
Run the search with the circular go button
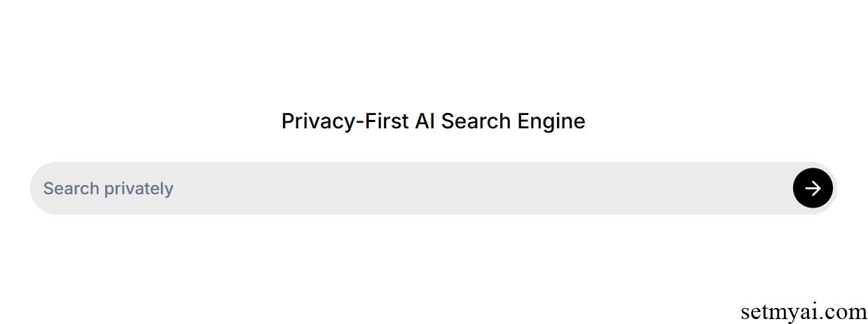pos(813,188)
